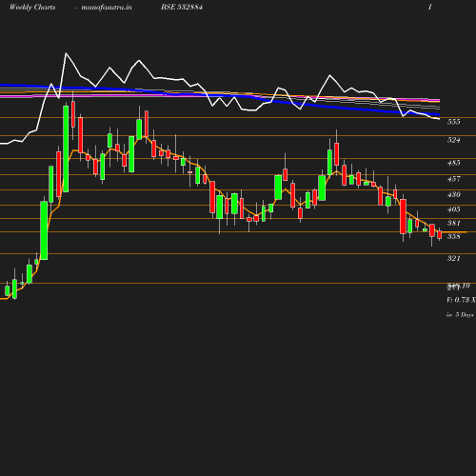Click the 358 price level label
The width and height of the screenshot is (476, 476).
pyautogui.click(x=453, y=236)
